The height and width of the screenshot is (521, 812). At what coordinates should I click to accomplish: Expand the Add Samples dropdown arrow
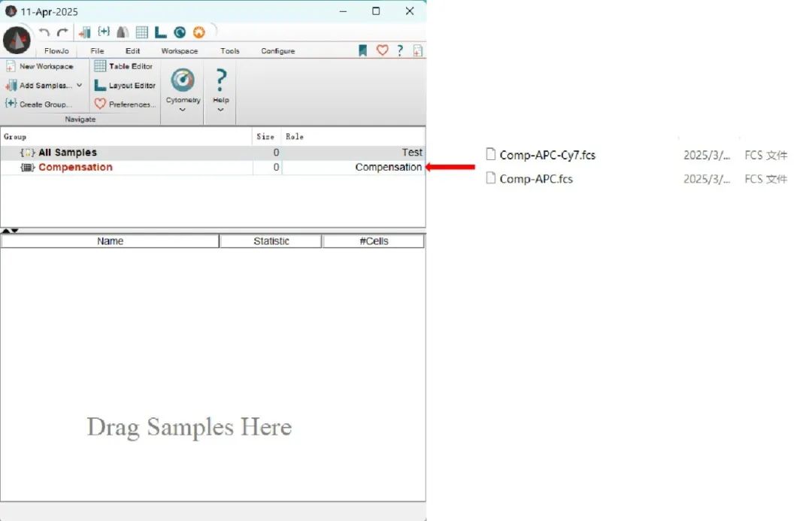point(80,86)
